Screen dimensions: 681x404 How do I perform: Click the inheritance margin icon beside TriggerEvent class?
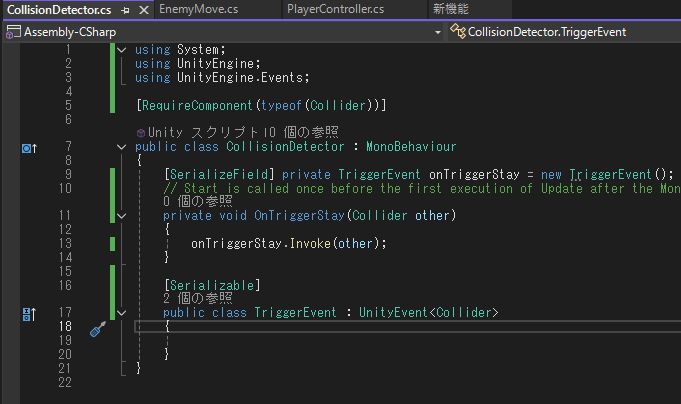tap(28, 314)
